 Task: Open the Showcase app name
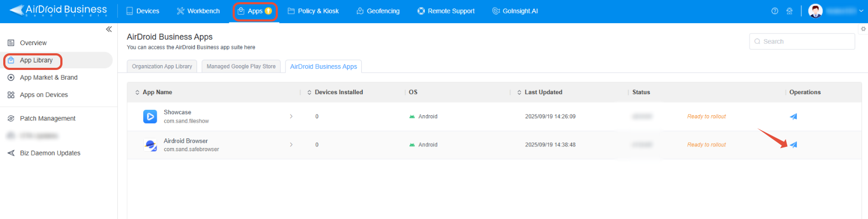pyautogui.click(x=177, y=112)
